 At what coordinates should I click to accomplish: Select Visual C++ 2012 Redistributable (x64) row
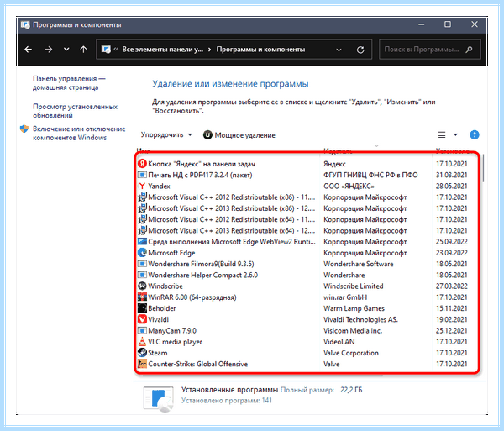[302, 219]
